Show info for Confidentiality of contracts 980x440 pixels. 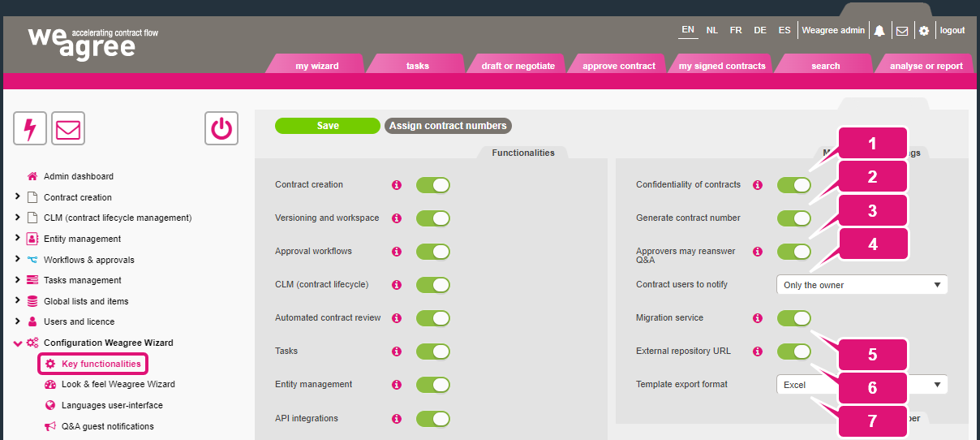pos(758,185)
